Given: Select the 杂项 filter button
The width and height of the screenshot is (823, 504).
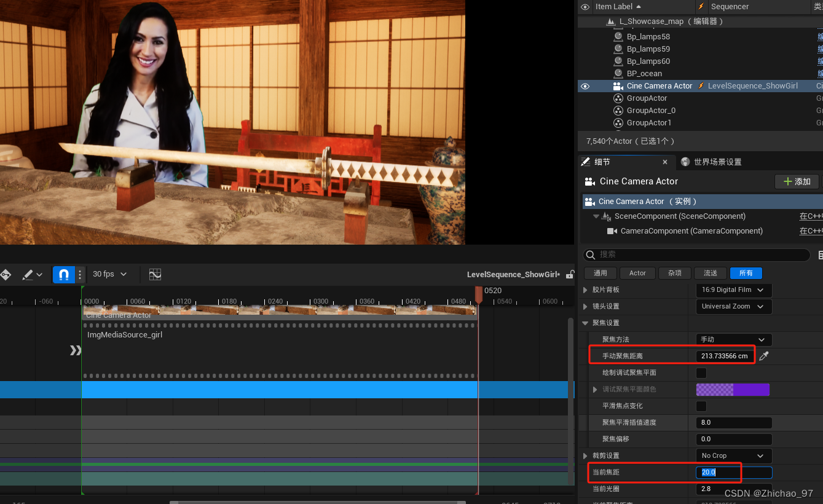Looking at the screenshot, I should [675, 273].
